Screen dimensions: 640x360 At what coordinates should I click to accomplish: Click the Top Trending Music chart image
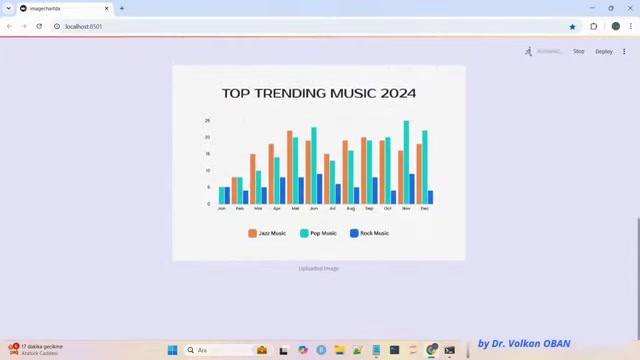319,162
